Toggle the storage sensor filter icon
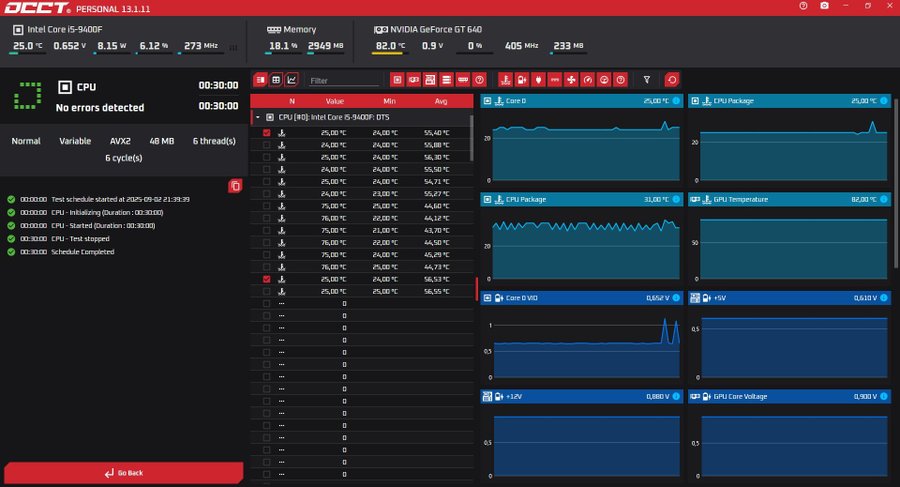900x487 pixels. [x=447, y=80]
